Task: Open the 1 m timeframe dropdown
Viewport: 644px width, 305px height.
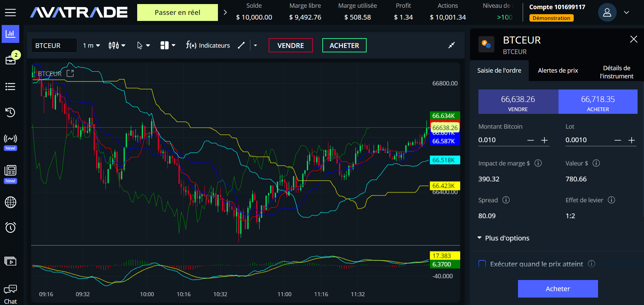Action: (x=91, y=45)
